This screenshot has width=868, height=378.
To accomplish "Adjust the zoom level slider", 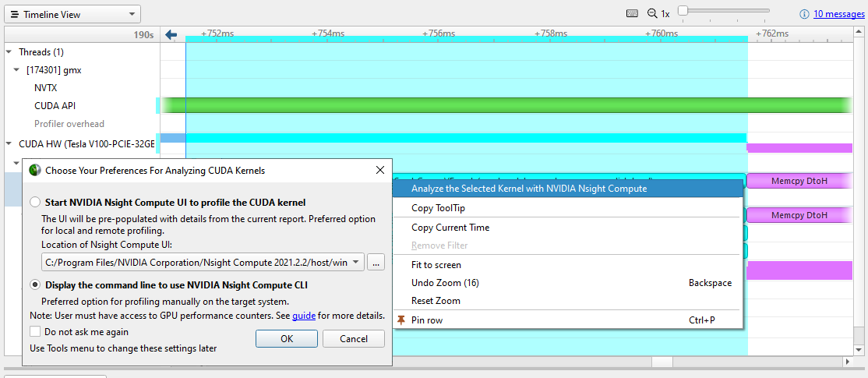I will click(683, 10).
